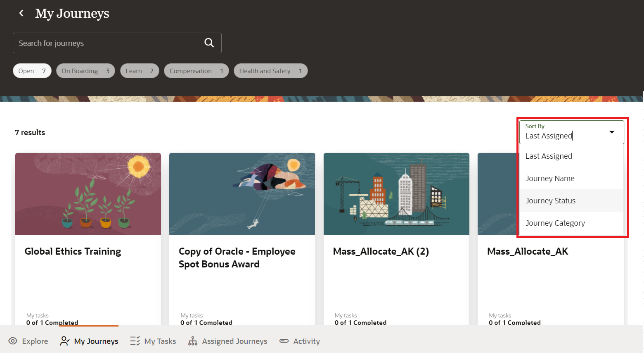Toggle the Health and Safety filter chip

[x=271, y=71]
